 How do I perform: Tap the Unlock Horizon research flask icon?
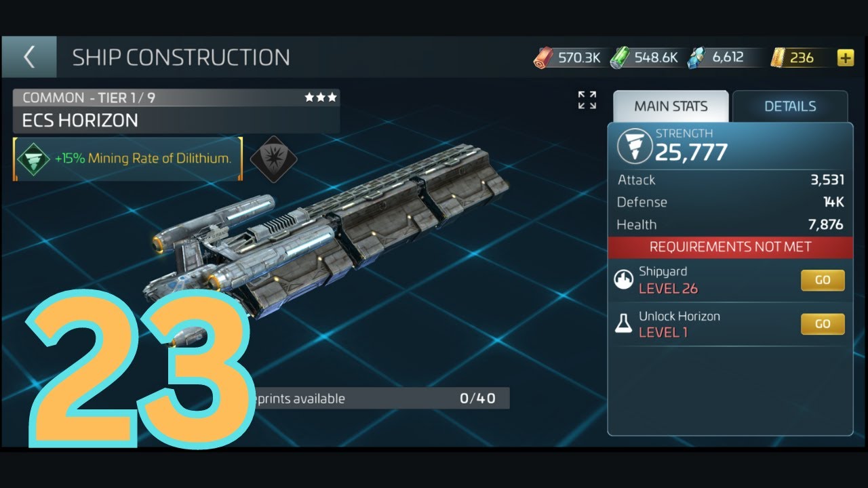[x=624, y=324]
